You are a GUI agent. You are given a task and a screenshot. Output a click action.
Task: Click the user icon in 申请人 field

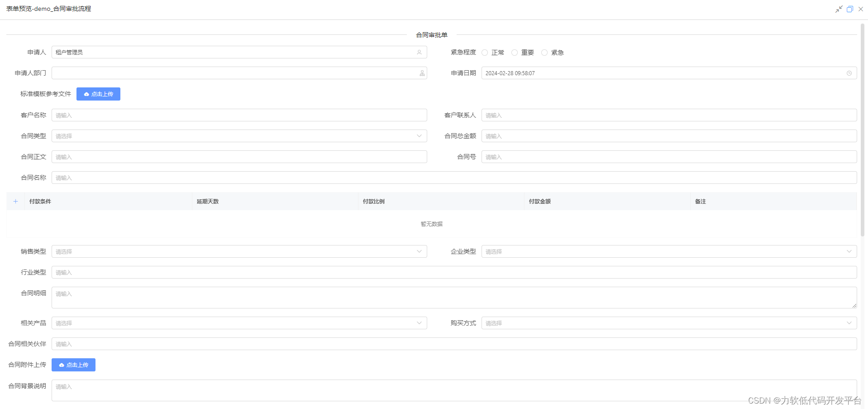(x=419, y=52)
